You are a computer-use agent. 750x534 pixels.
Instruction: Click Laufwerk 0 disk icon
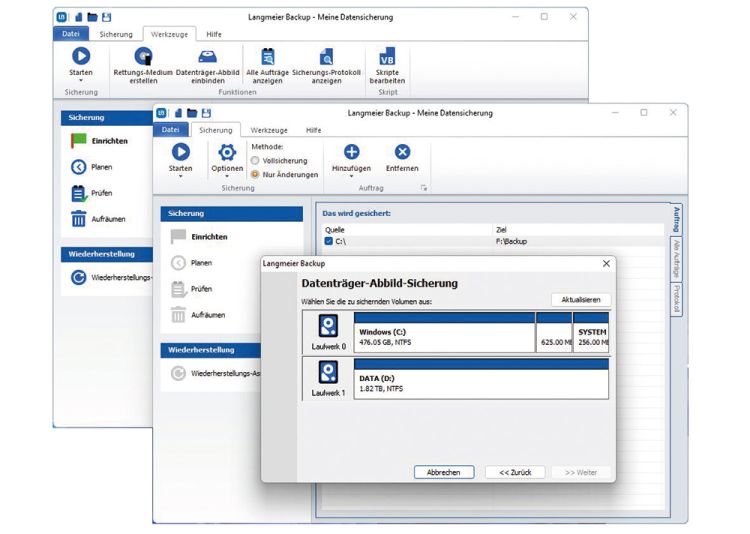click(x=328, y=326)
